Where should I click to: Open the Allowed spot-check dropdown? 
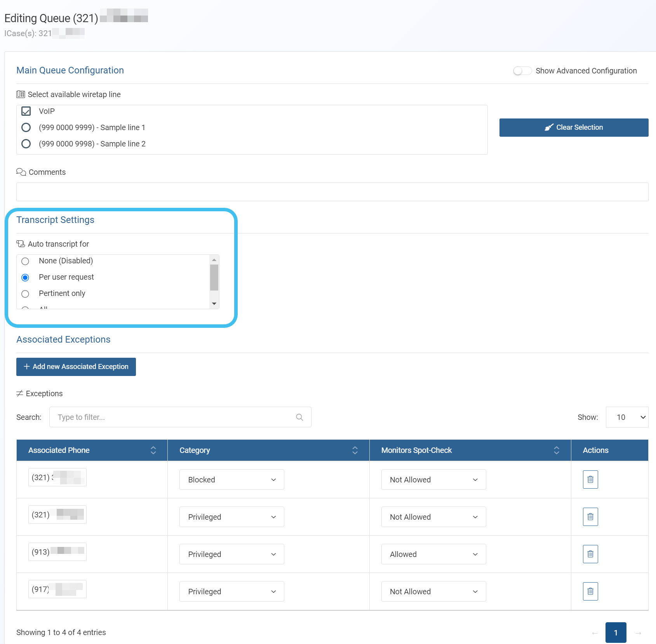(x=433, y=554)
